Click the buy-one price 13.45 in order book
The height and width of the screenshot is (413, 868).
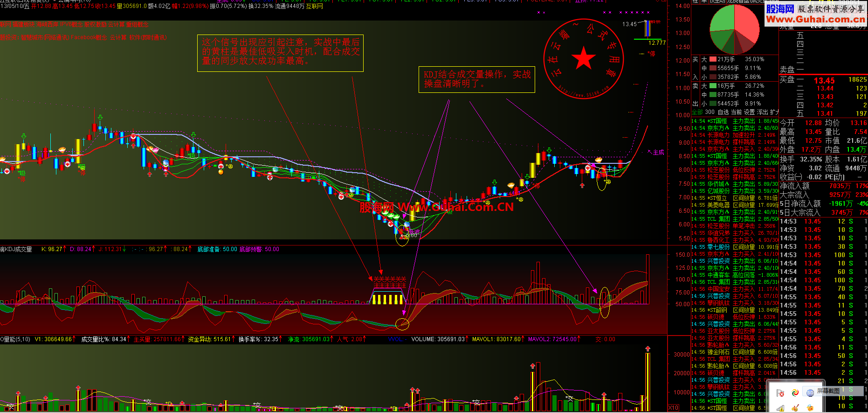point(824,80)
